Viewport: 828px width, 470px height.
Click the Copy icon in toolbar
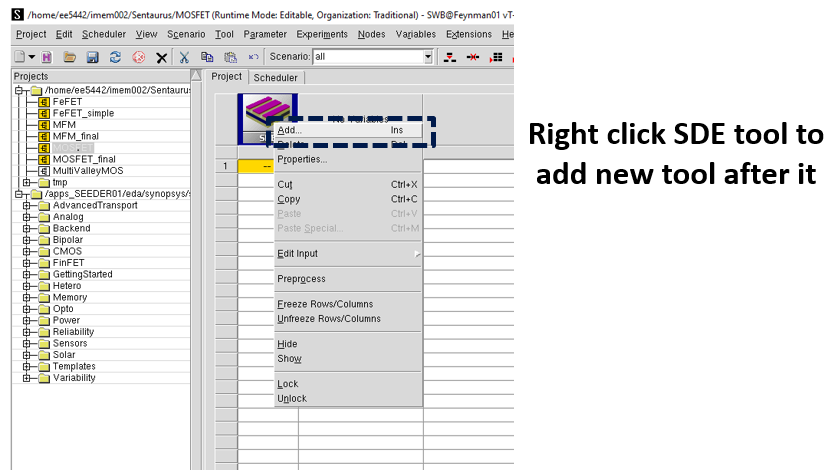coord(207,57)
